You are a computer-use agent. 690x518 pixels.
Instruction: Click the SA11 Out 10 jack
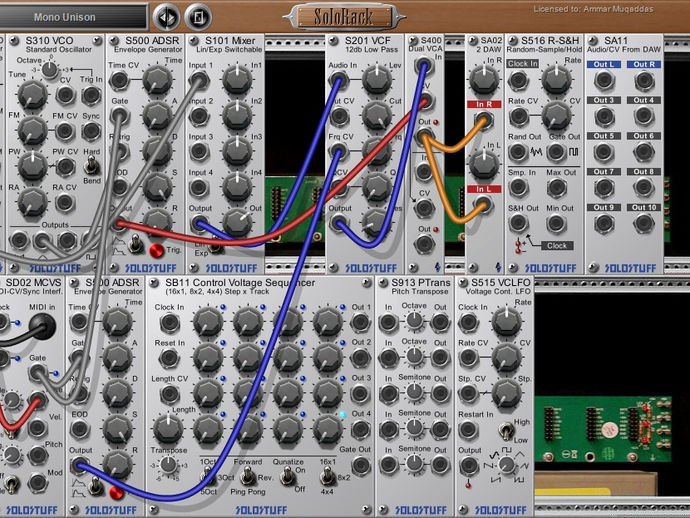pos(644,224)
